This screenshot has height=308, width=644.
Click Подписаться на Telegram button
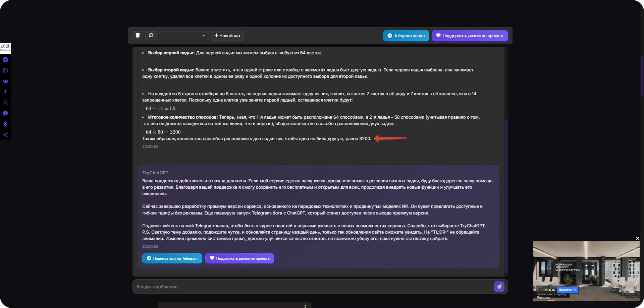coord(172,258)
